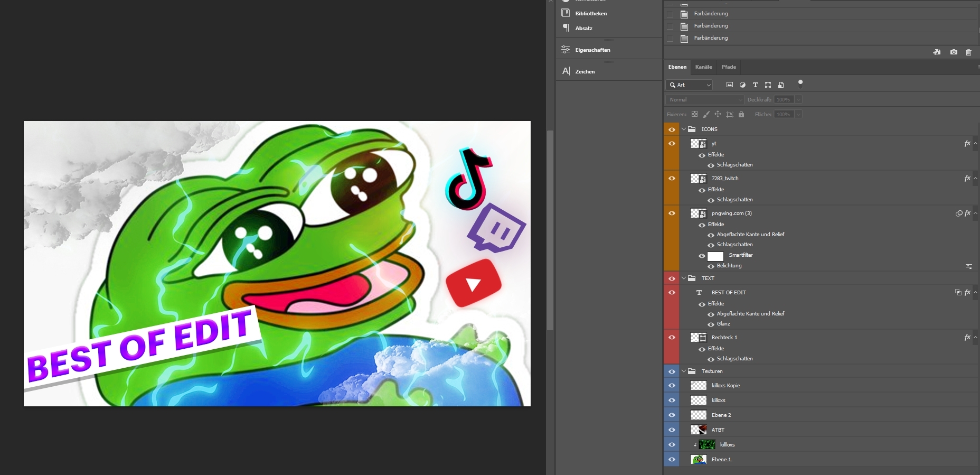Screen dimensions: 980x475
Task: Collapse effects list of yt layer
Action: click(976, 144)
